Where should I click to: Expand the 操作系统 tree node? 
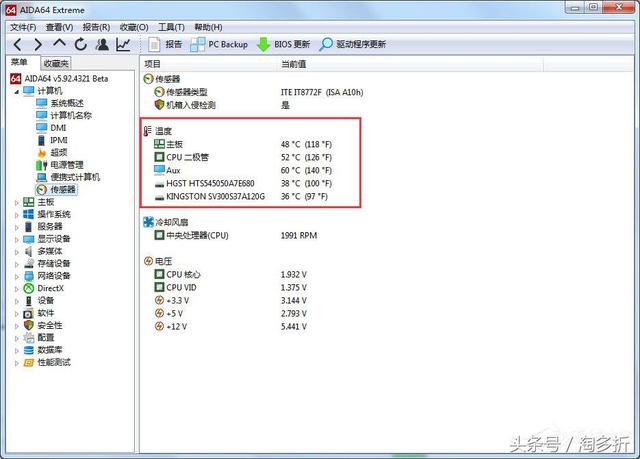16,214
